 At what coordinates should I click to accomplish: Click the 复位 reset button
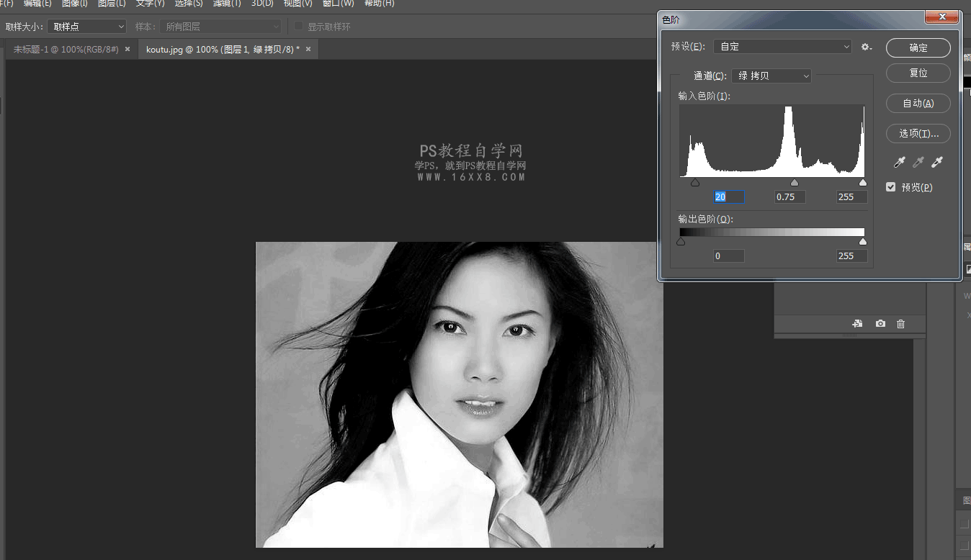(918, 73)
